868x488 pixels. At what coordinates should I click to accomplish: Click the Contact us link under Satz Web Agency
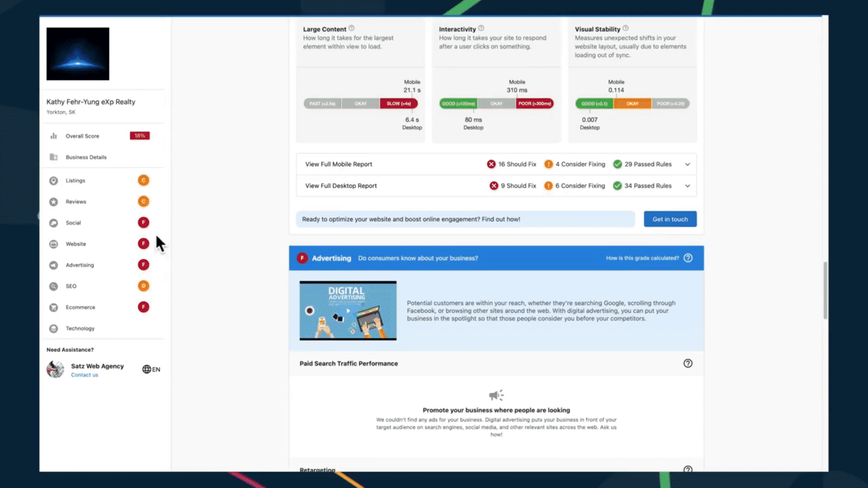tap(84, 374)
